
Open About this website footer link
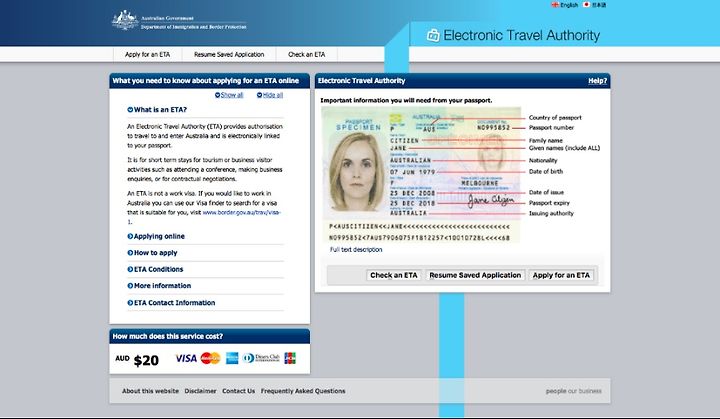(x=150, y=391)
